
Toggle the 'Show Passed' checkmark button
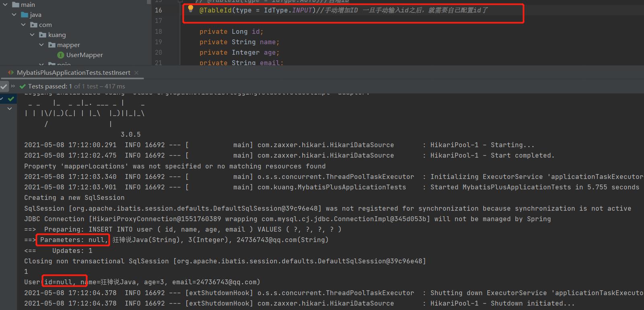pyautogui.click(x=4, y=86)
